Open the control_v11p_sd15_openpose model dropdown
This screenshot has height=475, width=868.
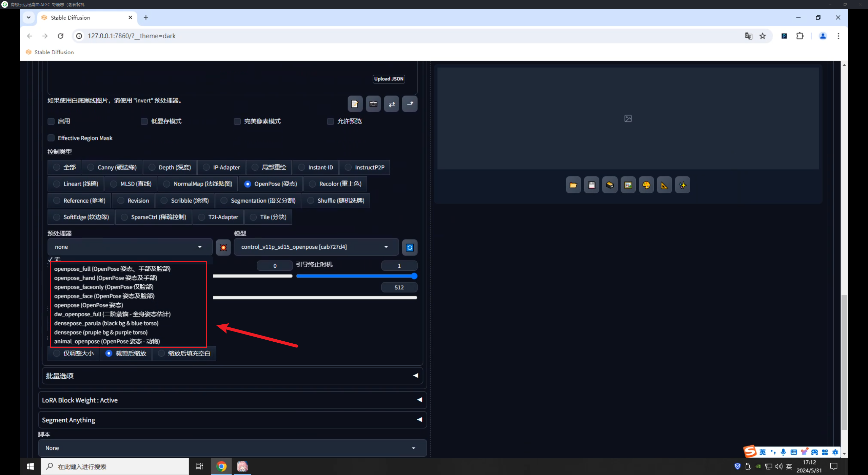[316, 247]
